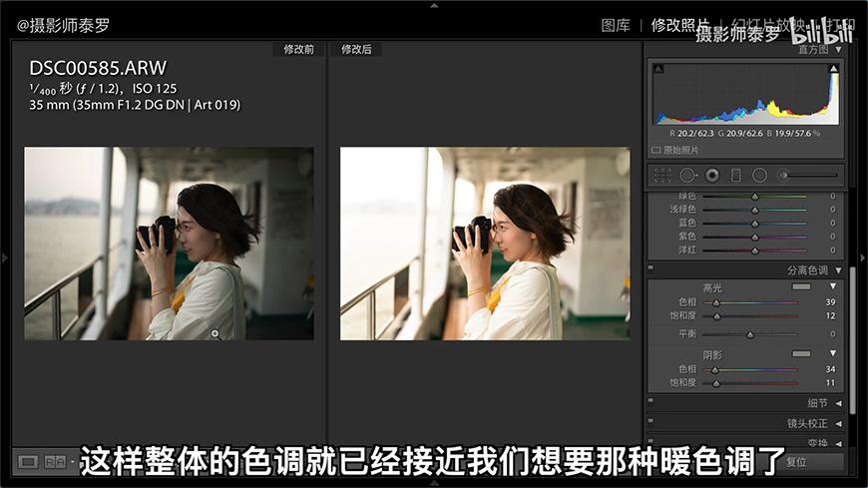This screenshot has height=488, width=868.
Task: Click the 紫色 slider handle
Action: [754, 238]
